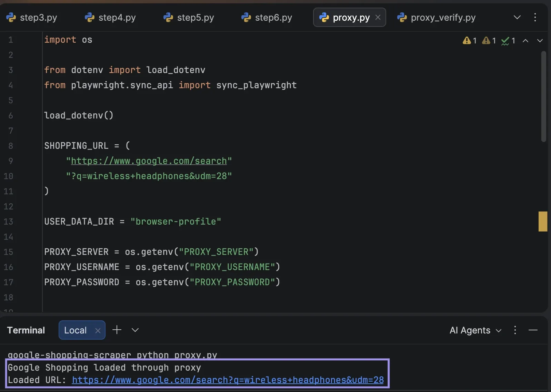551x392 pixels.
Task: Click the first warning indicator icon
Action: (467, 41)
